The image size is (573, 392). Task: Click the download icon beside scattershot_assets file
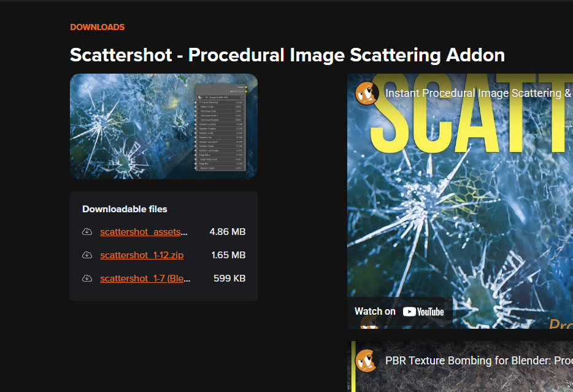(x=87, y=232)
